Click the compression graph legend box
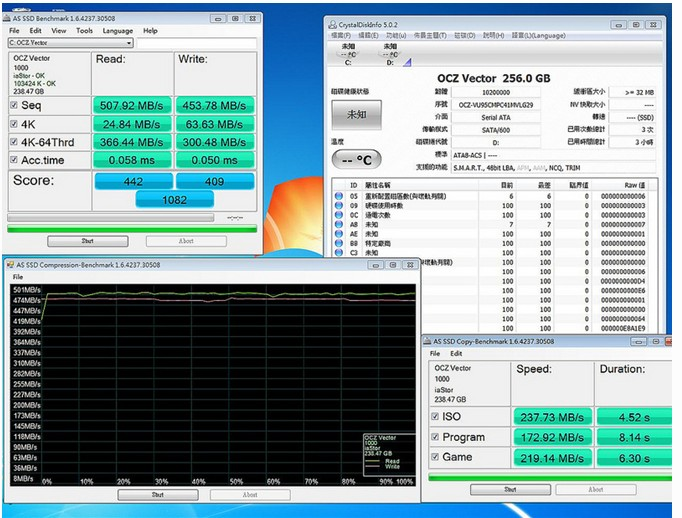 389,454
